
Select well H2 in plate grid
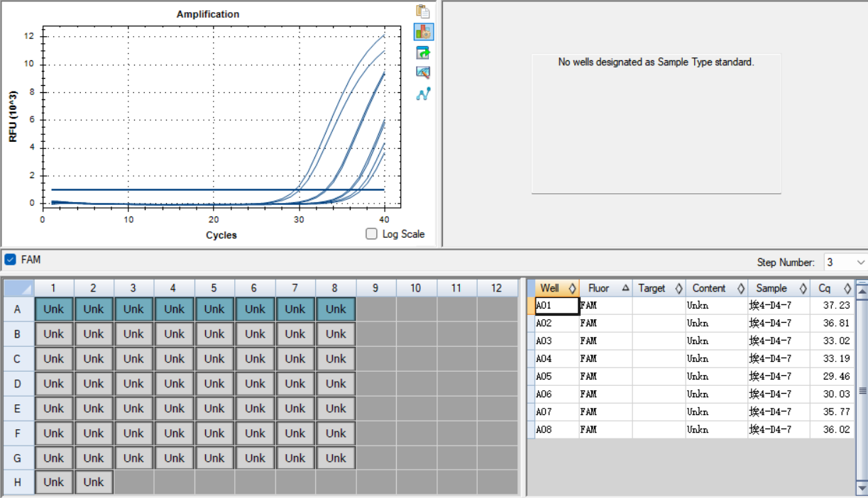[94, 482]
